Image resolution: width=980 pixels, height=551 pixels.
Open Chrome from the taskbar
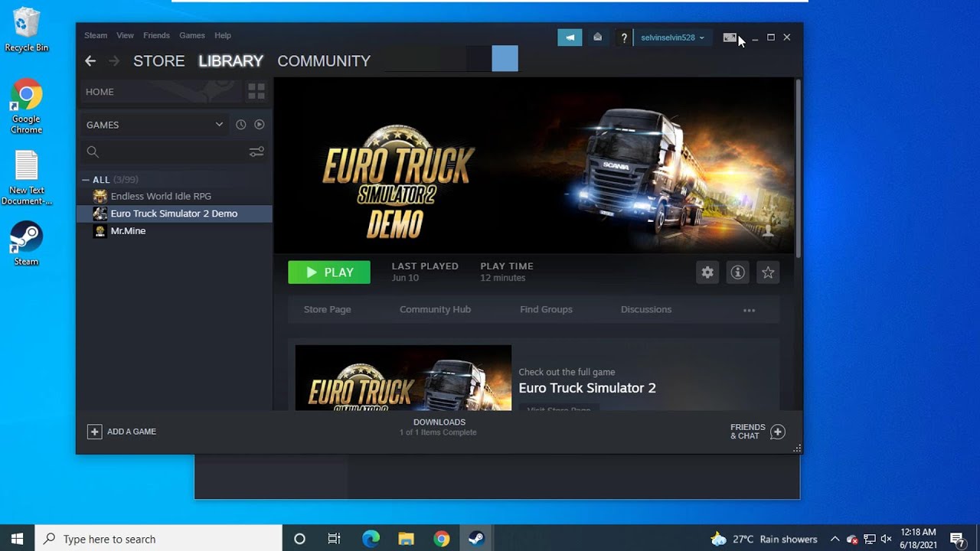coord(442,539)
